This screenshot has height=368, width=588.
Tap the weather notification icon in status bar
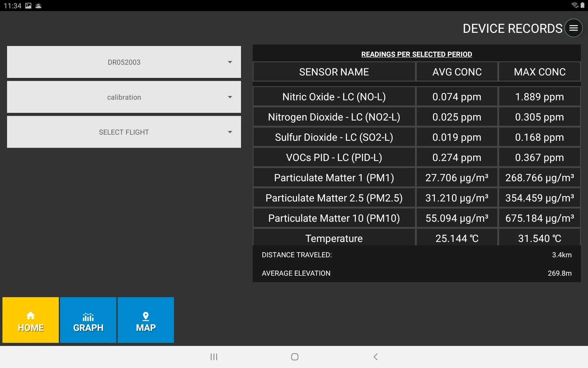click(38, 6)
